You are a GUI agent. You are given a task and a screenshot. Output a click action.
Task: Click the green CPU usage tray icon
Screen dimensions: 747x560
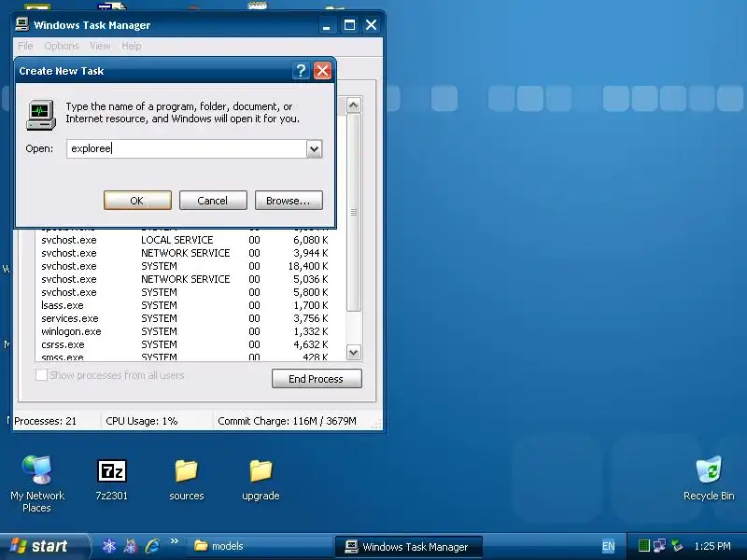click(643, 546)
